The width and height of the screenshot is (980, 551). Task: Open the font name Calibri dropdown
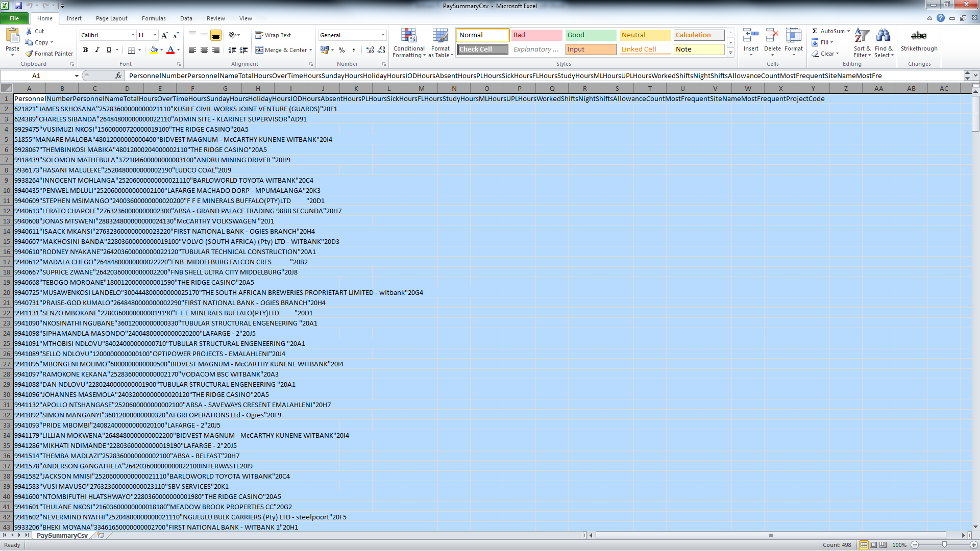coord(133,35)
